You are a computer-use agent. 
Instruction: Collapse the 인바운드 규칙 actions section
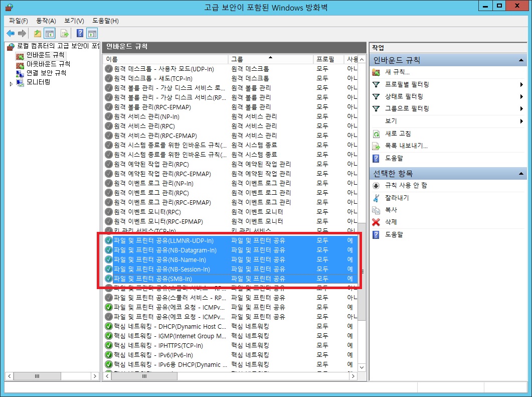521,60
